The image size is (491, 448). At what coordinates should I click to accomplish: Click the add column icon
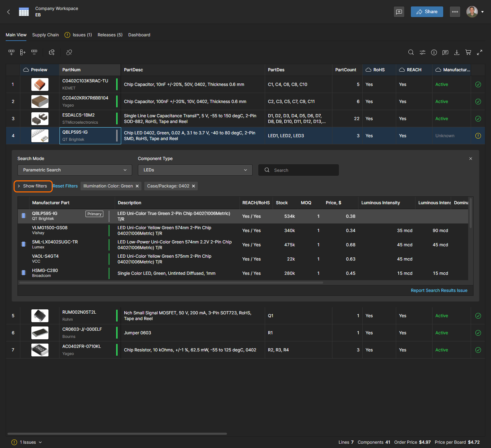(x=23, y=52)
